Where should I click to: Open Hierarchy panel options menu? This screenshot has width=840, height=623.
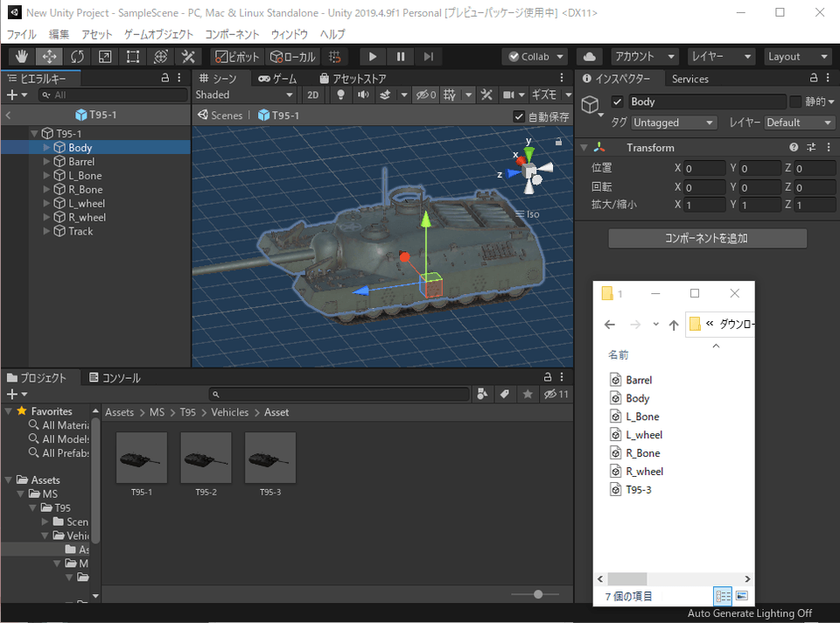(x=179, y=78)
